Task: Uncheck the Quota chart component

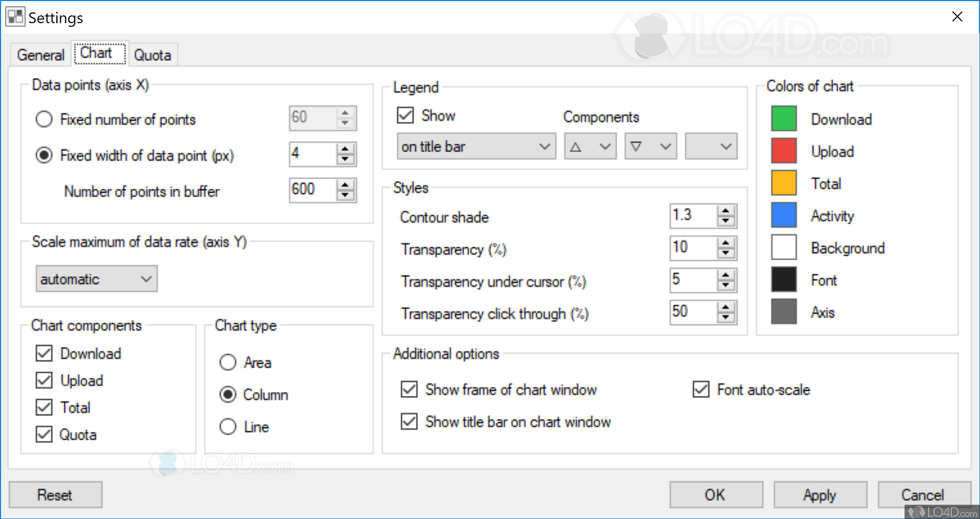Action: 44,434
